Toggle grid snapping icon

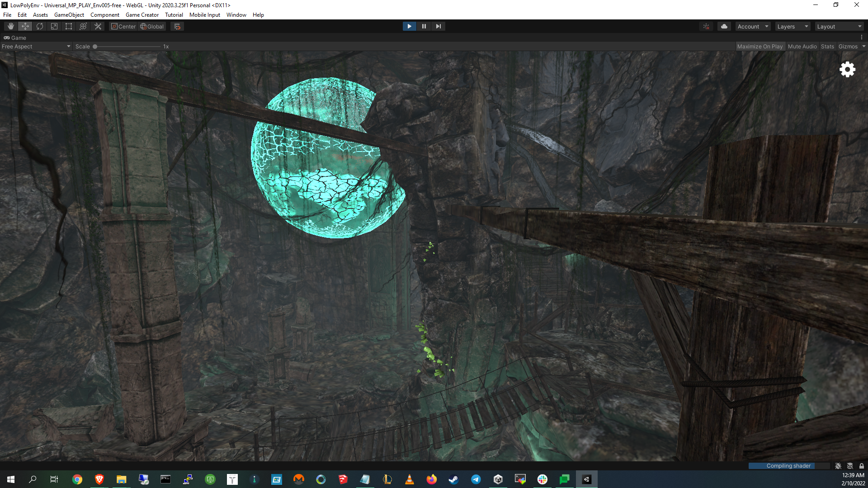click(177, 26)
